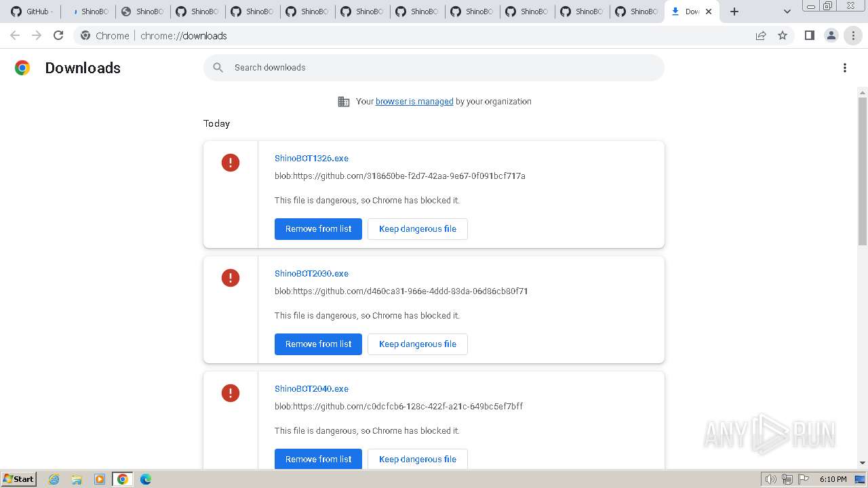
Task: Remove ShinoBOT1326.exe from list
Action: pos(318,229)
